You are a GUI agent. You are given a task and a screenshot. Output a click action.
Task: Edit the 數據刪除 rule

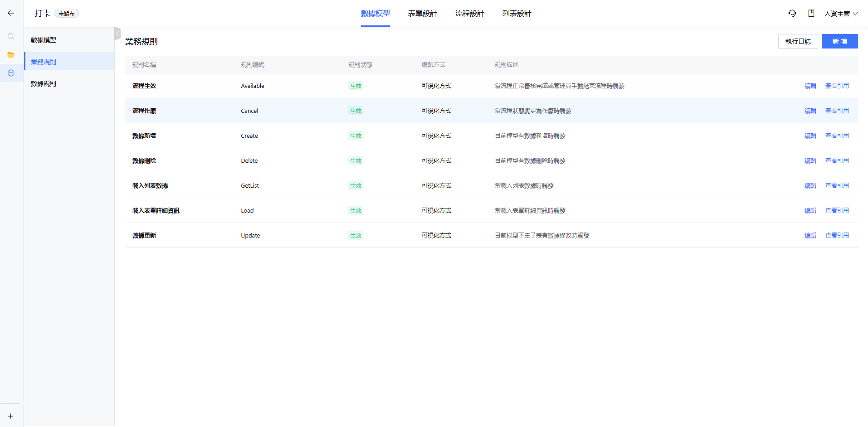tap(810, 160)
